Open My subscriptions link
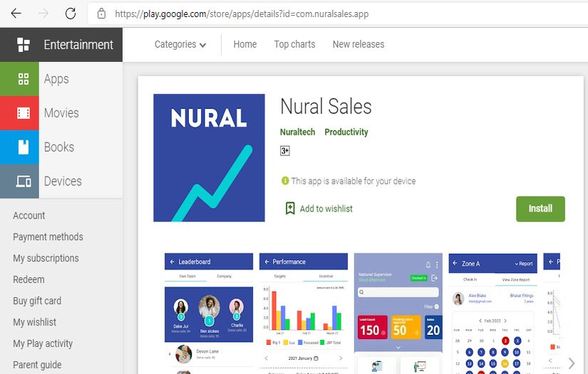 (46, 258)
